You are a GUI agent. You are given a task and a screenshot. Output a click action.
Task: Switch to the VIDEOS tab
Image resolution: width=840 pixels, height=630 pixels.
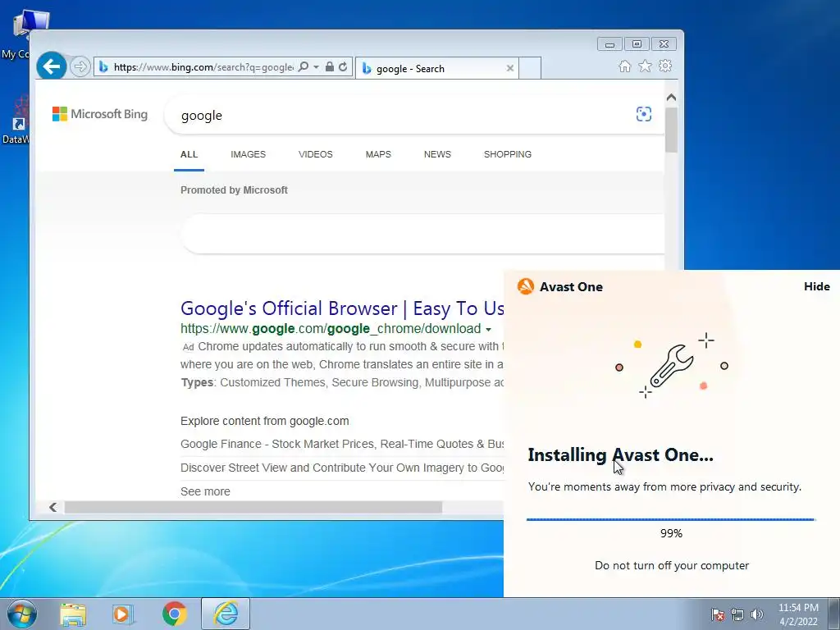[x=316, y=154]
